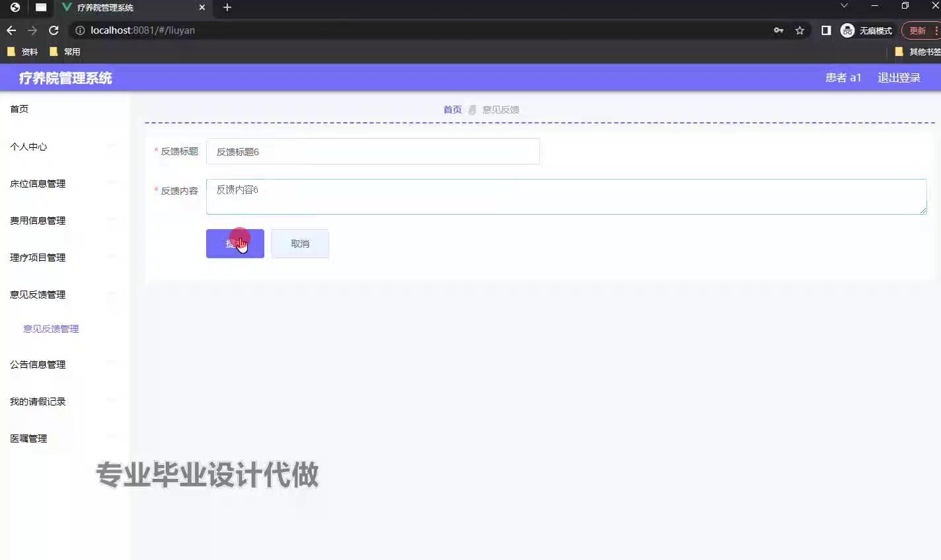Open the 公告信息管理 sidebar section
The width and height of the screenshot is (941, 560).
36,364
